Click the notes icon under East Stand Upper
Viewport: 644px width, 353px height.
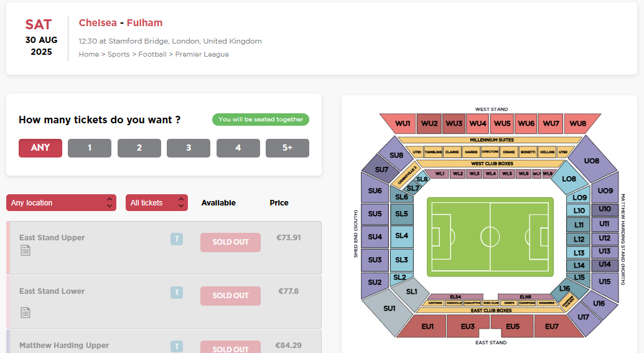[26, 250]
